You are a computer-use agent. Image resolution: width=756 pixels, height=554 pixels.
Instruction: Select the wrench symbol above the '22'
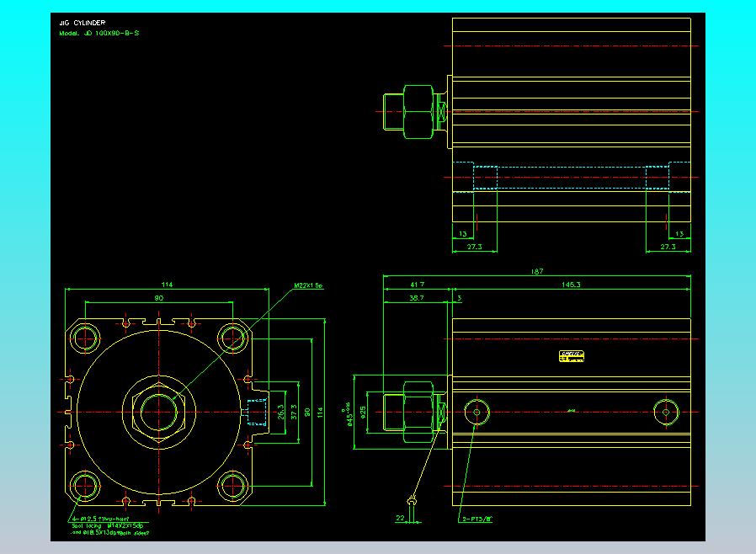point(412,502)
